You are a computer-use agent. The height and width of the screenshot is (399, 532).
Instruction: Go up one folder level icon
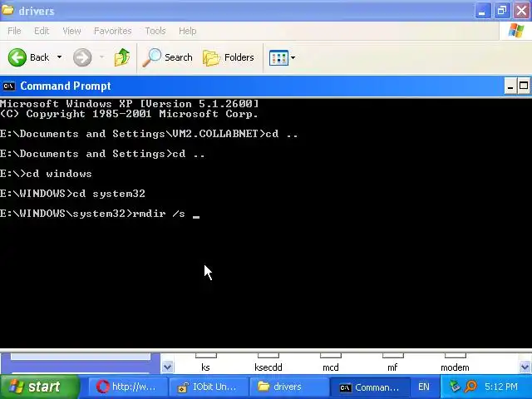click(x=122, y=57)
